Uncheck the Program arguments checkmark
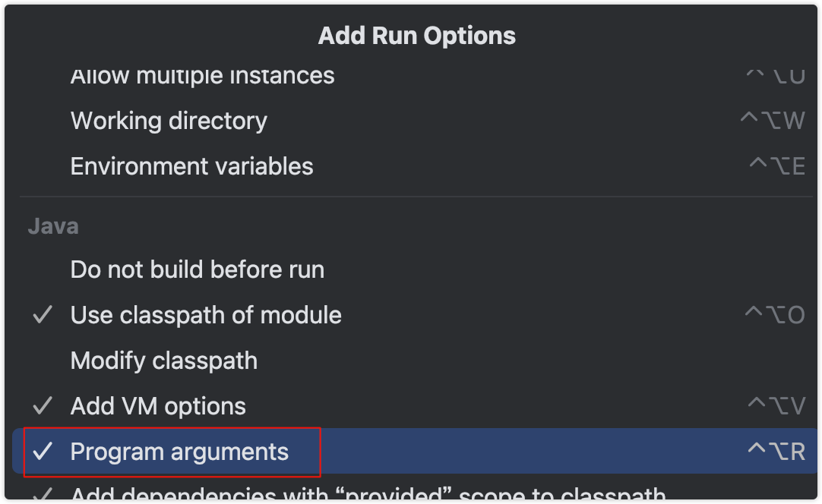The width and height of the screenshot is (822, 504). [43, 452]
